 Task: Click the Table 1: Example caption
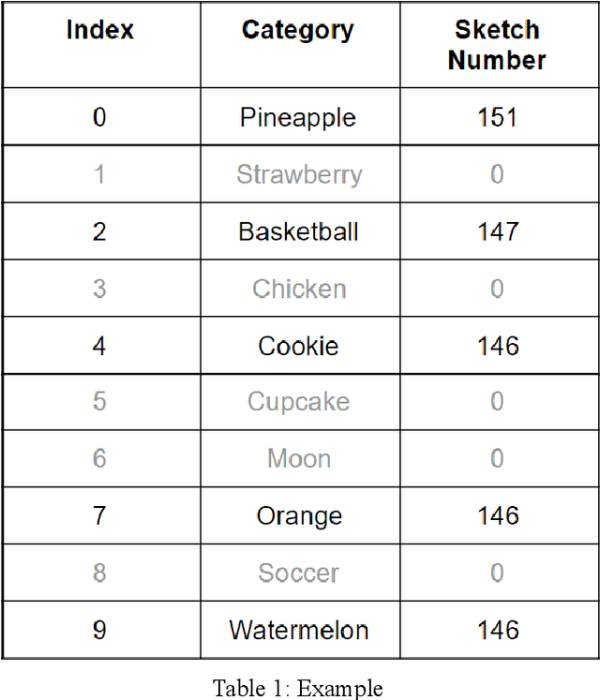click(298, 688)
